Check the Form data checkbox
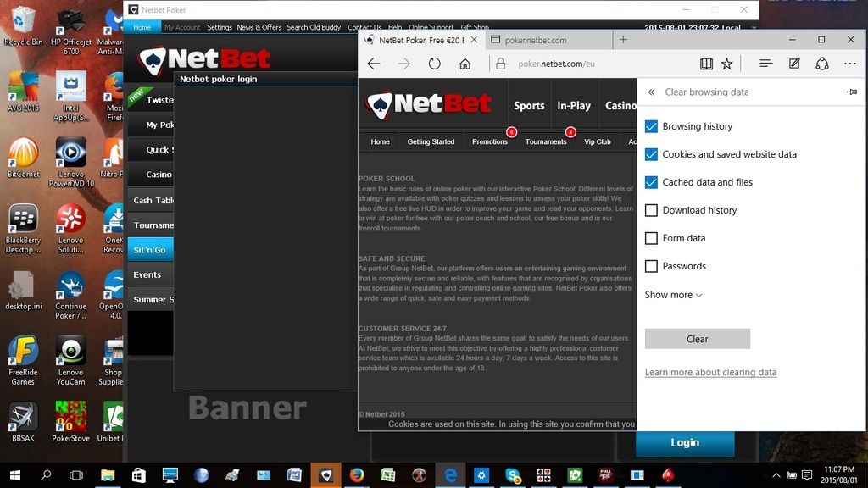This screenshot has width=868, height=488. 651,238
